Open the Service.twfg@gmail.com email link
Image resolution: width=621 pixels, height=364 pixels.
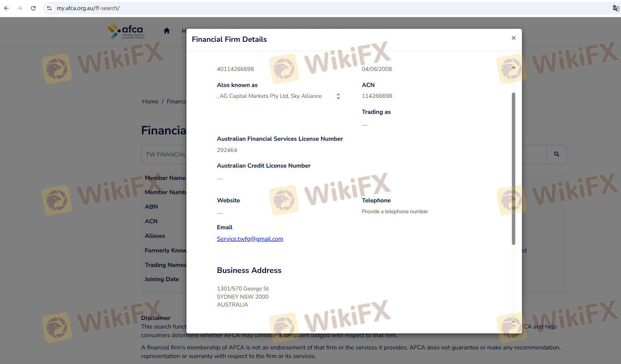click(x=250, y=239)
